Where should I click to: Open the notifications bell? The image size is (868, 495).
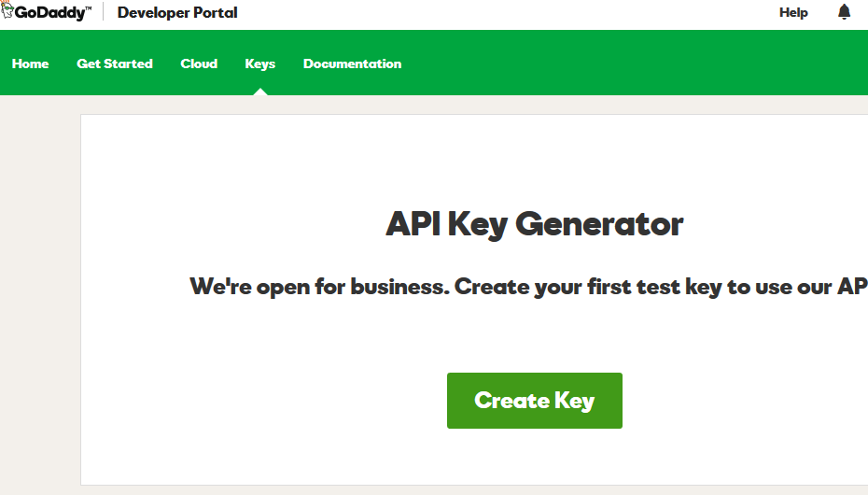(844, 11)
